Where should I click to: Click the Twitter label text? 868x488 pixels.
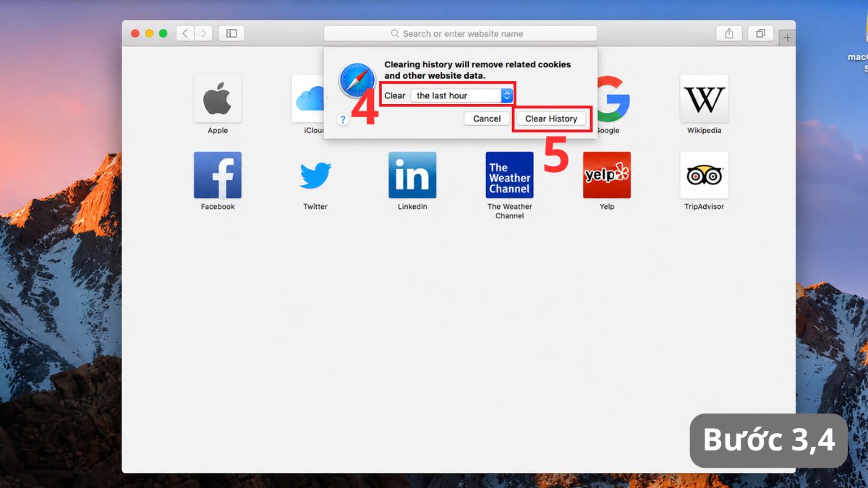coord(315,207)
